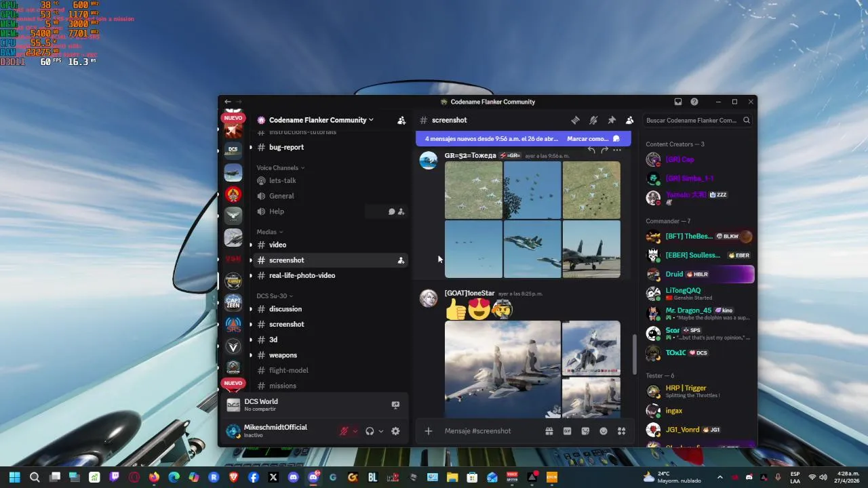Open the sticker picker icon

pos(585,431)
